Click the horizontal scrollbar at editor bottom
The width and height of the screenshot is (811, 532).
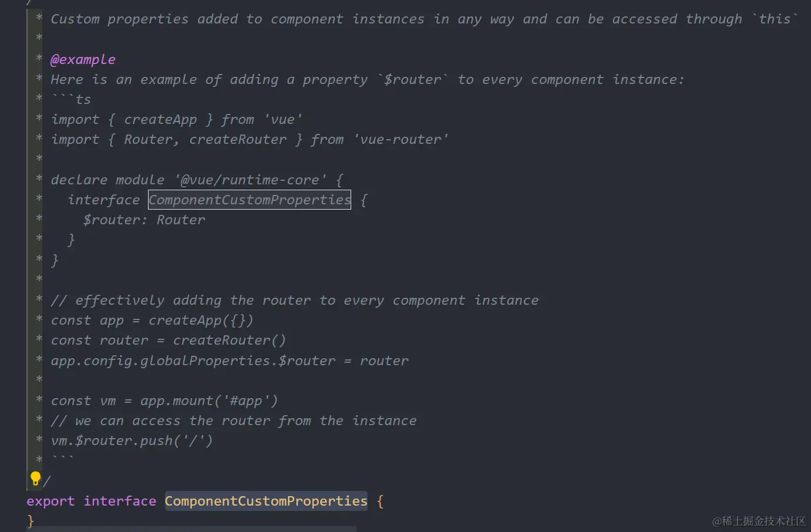[x=191, y=529]
